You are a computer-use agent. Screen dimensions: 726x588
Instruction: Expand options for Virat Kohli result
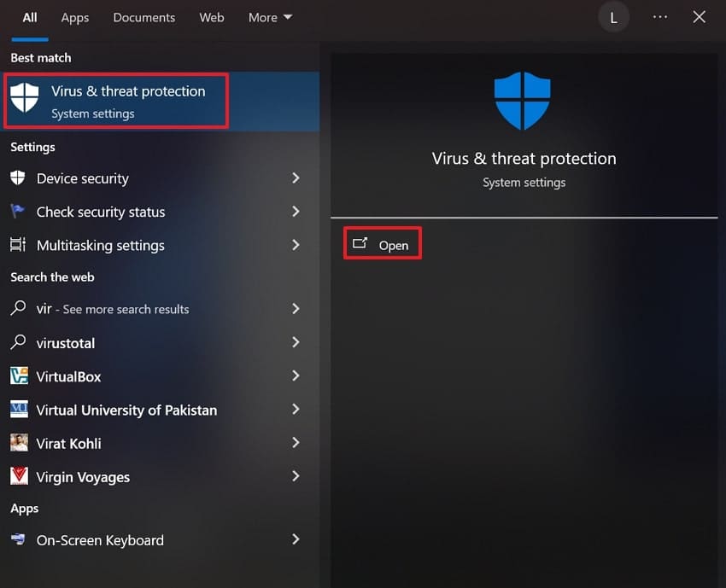click(296, 443)
